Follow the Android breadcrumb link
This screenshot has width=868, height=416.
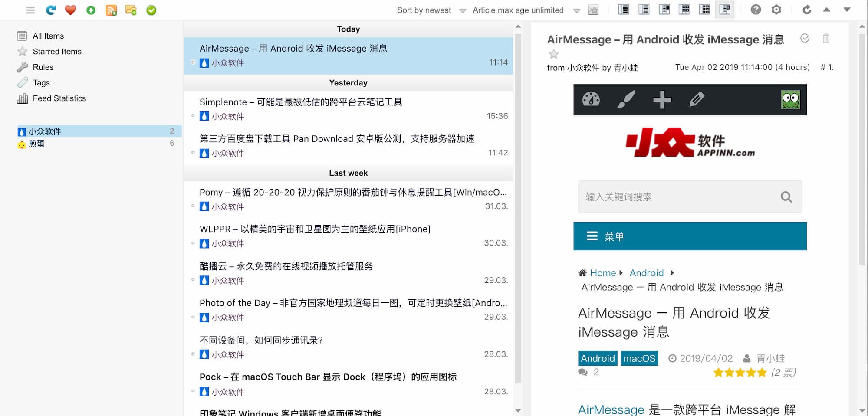(647, 273)
